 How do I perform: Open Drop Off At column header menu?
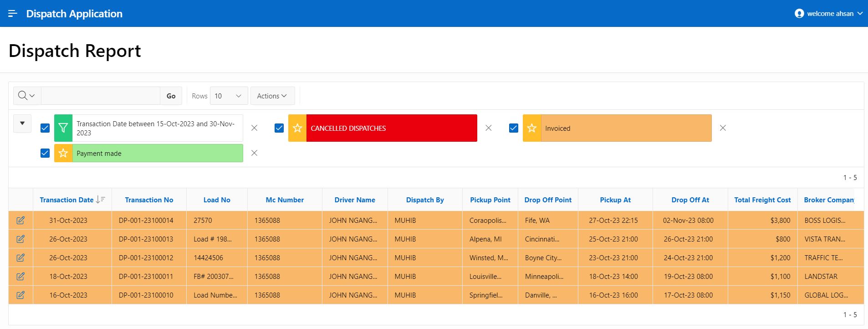[x=690, y=200]
